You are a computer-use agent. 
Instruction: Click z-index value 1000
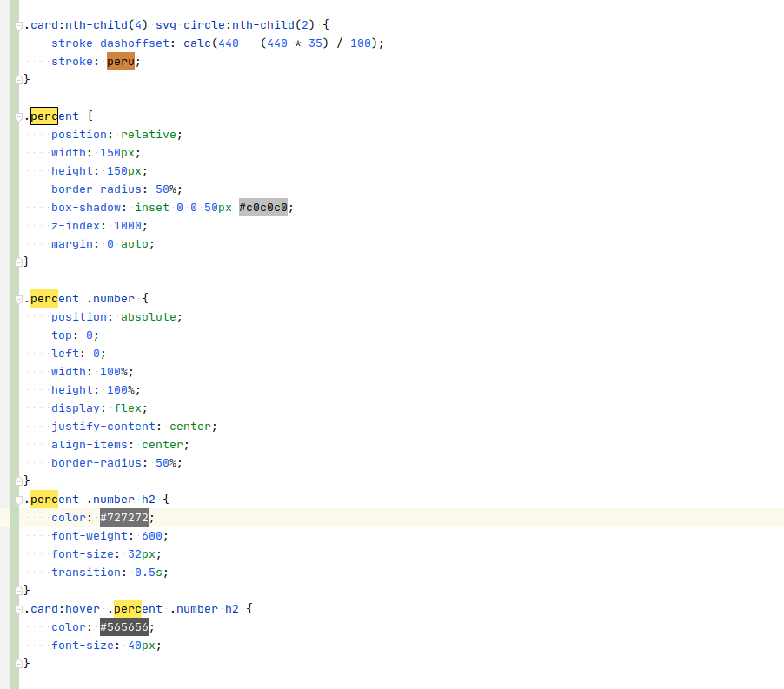click(128, 226)
